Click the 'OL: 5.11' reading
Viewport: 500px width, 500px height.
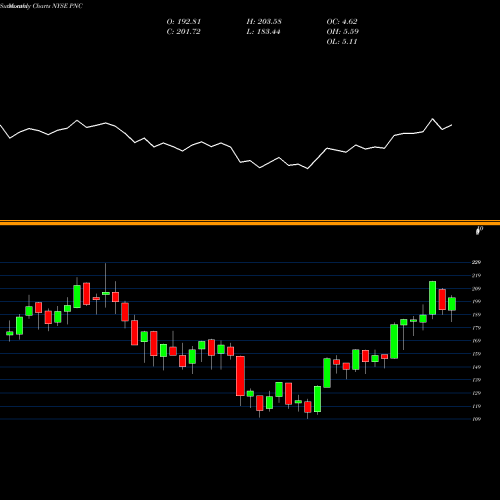342,42
